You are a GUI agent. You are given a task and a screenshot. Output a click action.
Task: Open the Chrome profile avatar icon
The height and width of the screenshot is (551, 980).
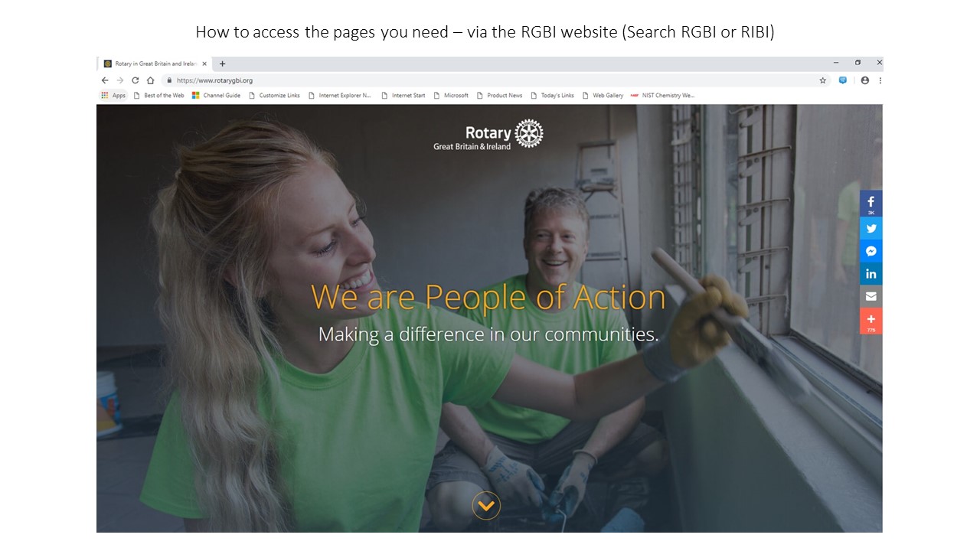click(865, 80)
